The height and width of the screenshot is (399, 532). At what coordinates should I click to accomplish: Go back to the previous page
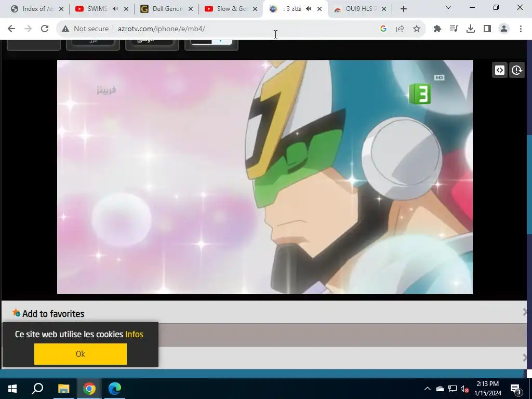pos(11,29)
